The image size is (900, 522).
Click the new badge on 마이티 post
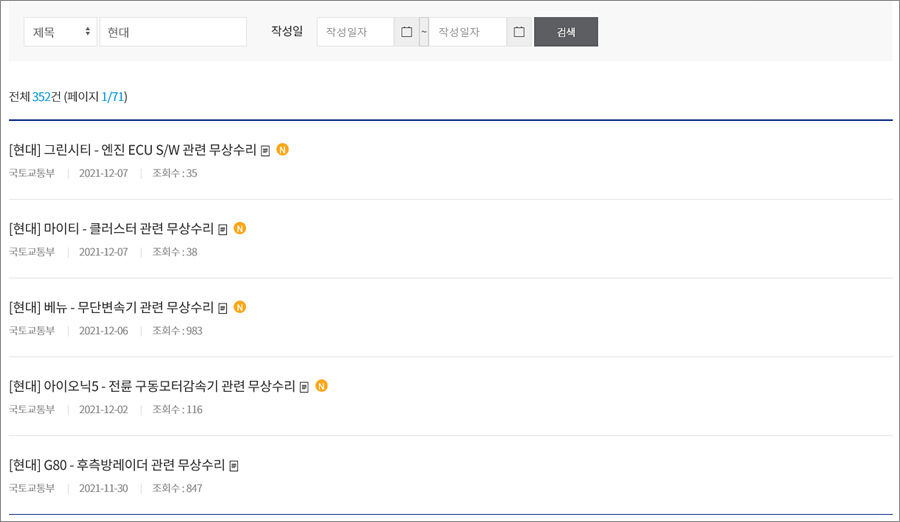tap(240, 228)
